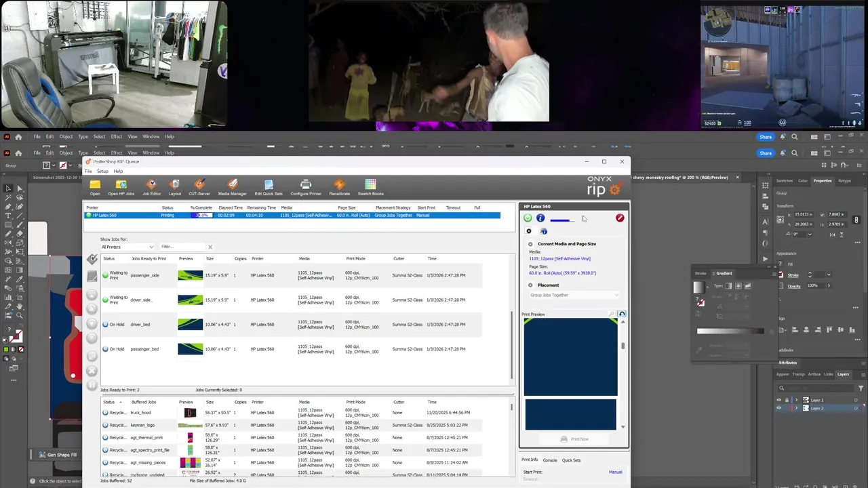868x488 pixels.
Task: Click the gradient fill swatch in Gradient panel
Action: pyautogui.click(x=699, y=287)
